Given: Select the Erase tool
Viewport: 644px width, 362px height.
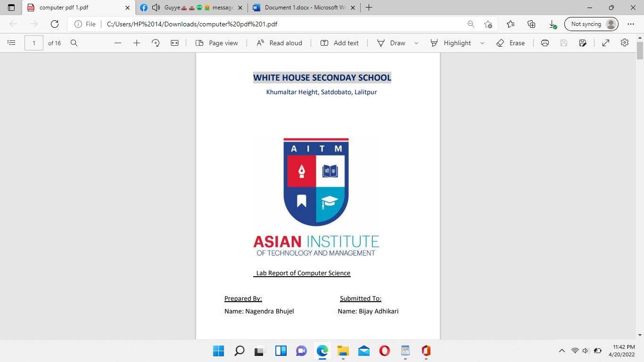Looking at the screenshot, I should coord(511,43).
